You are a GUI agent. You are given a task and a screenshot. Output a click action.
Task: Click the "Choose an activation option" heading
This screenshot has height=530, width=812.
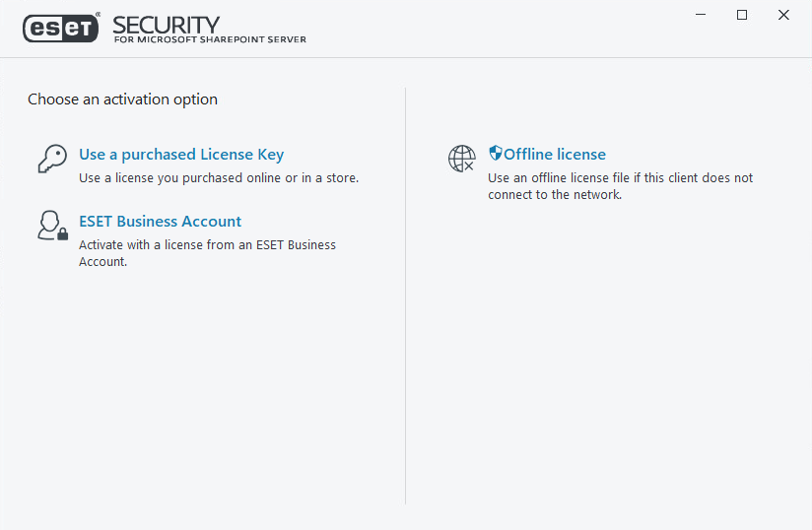(122, 99)
